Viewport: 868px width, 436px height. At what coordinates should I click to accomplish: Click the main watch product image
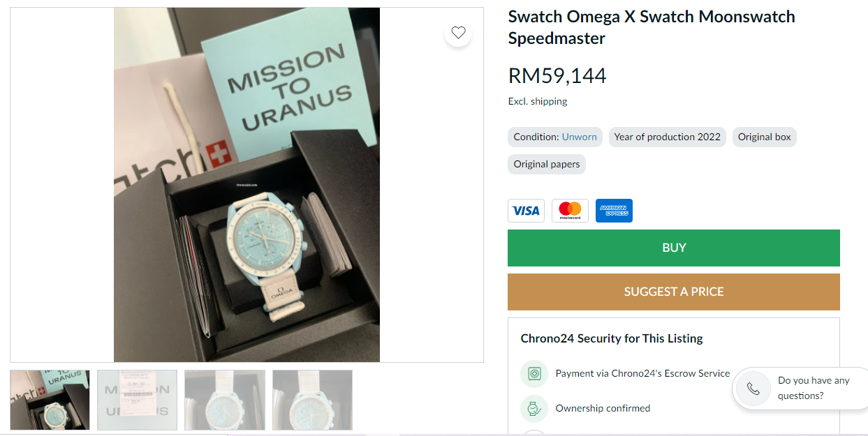(247, 185)
